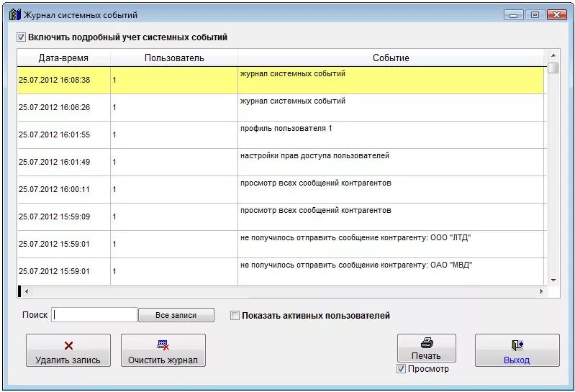Click the journal app icon in title bar

pyautogui.click(x=14, y=14)
